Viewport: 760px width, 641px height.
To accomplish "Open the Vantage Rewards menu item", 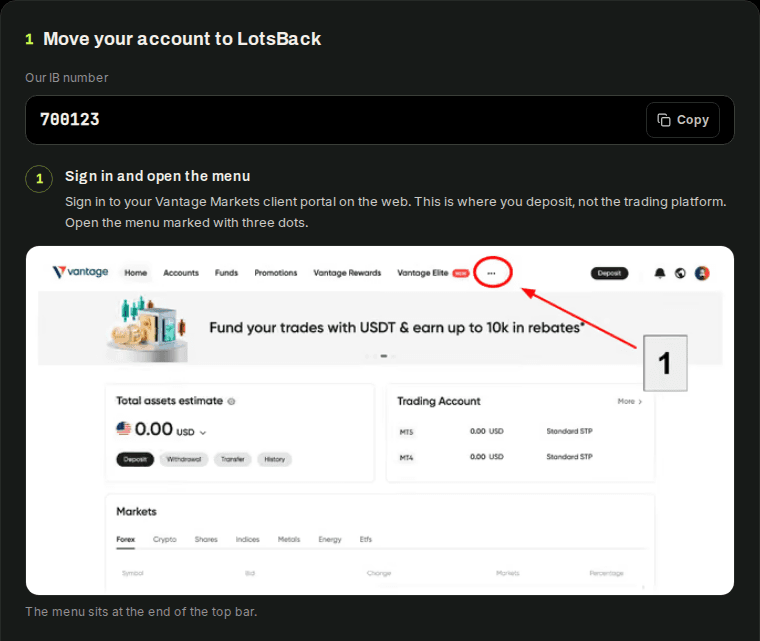I will [x=347, y=273].
